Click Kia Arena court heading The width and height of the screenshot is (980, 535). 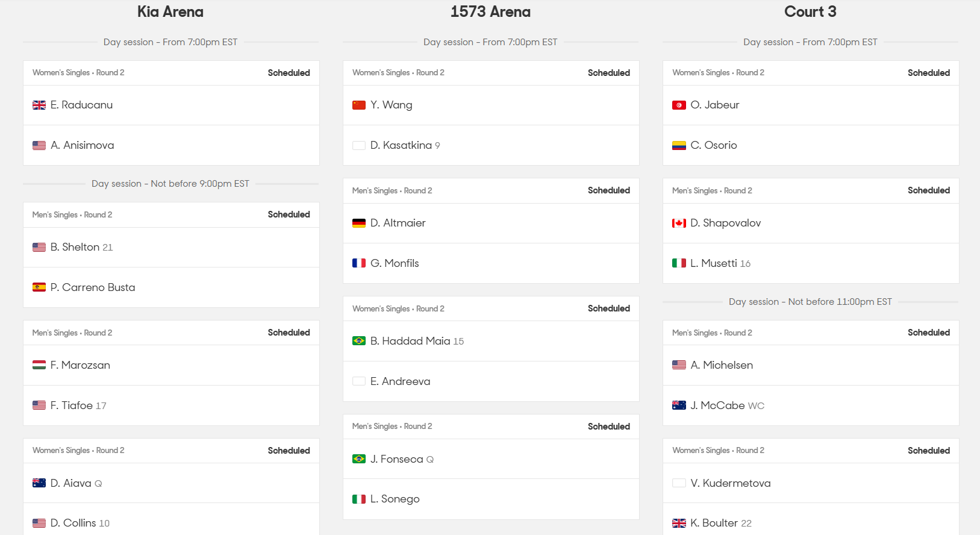170,12
